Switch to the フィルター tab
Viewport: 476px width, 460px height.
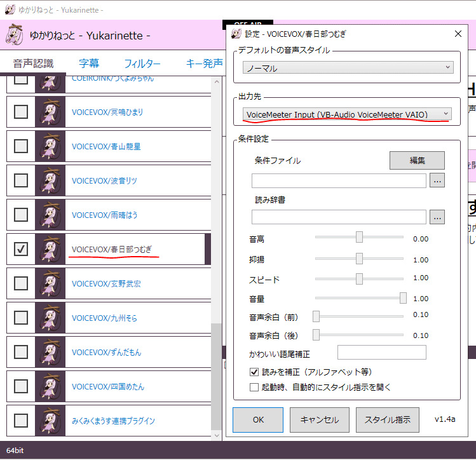(142, 64)
